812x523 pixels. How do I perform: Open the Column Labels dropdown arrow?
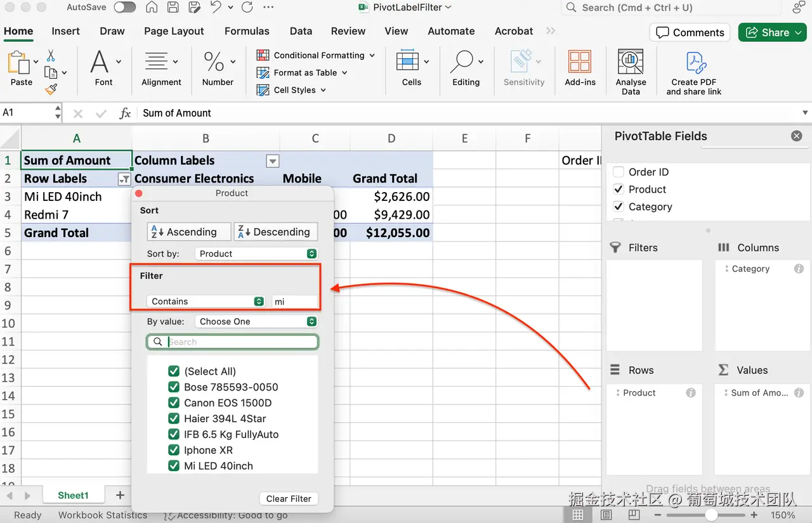point(272,161)
